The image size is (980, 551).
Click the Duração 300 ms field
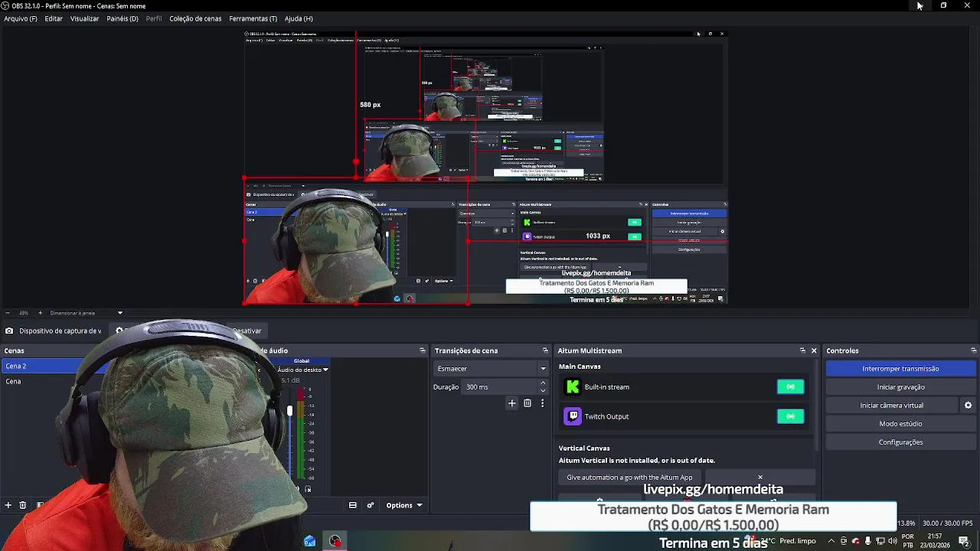[501, 387]
